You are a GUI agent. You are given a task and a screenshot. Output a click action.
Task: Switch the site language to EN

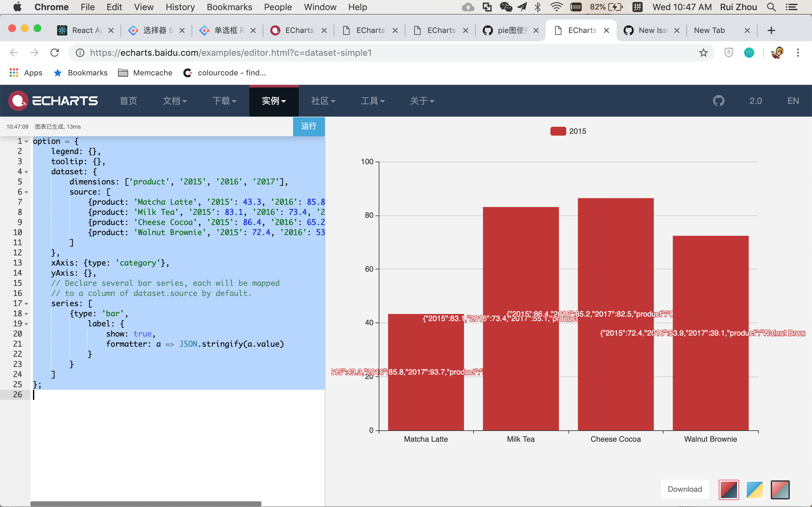pyautogui.click(x=793, y=100)
